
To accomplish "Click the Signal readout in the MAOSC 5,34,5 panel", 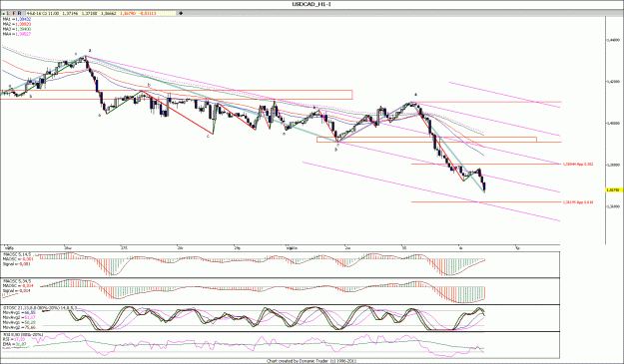I will tap(16, 290).
